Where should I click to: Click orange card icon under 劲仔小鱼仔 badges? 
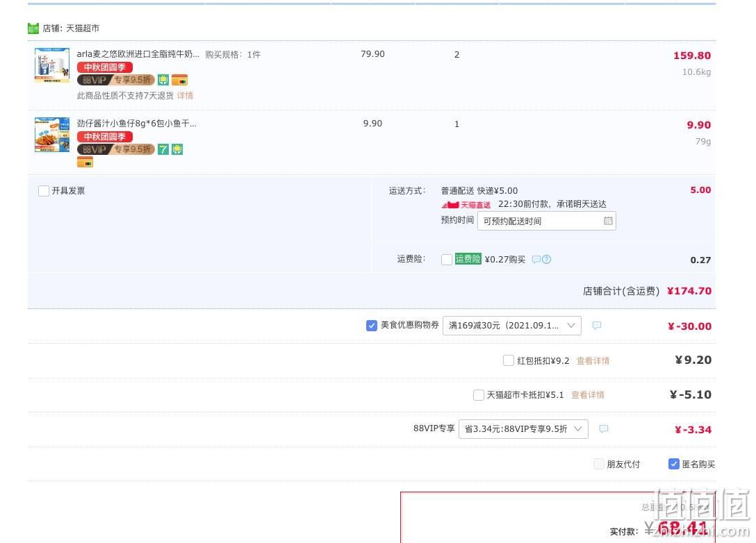[x=85, y=162]
